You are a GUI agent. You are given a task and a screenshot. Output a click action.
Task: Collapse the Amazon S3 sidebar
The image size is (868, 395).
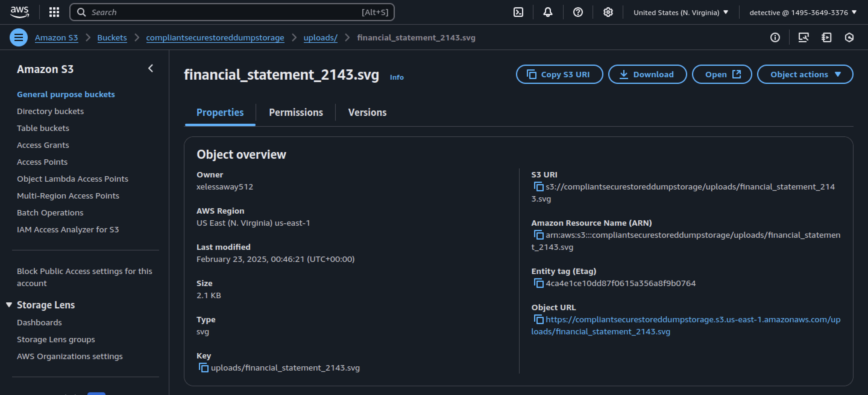click(151, 68)
